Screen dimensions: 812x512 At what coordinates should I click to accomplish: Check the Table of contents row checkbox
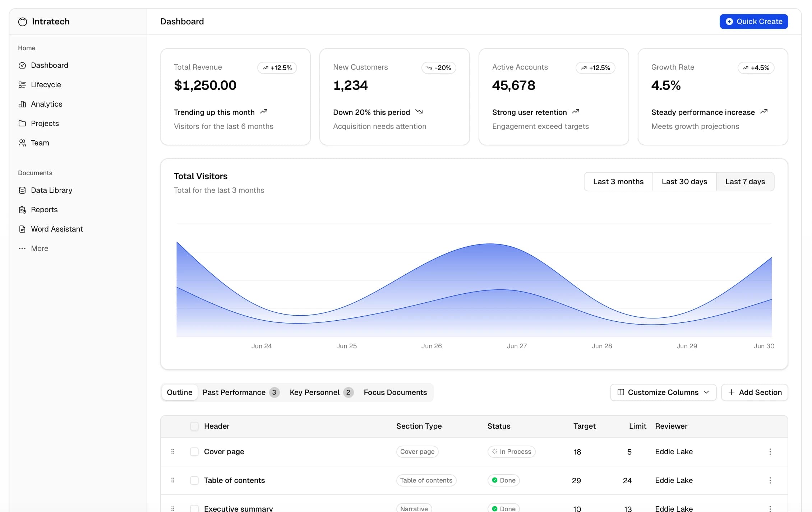pyautogui.click(x=194, y=480)
